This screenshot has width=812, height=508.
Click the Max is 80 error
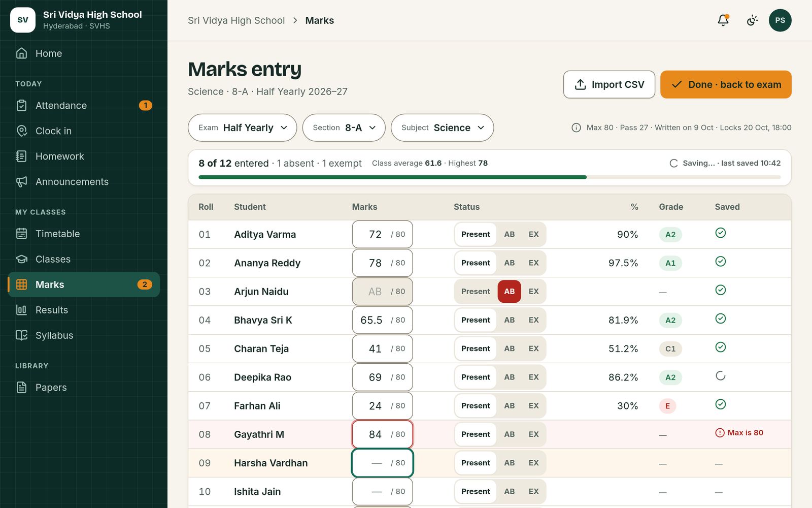[739, 433]
